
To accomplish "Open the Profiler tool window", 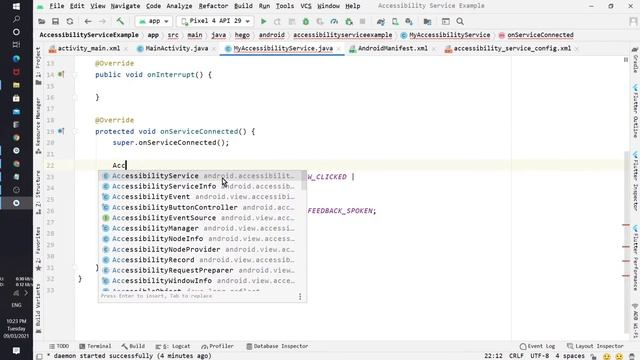I will 218,346.
